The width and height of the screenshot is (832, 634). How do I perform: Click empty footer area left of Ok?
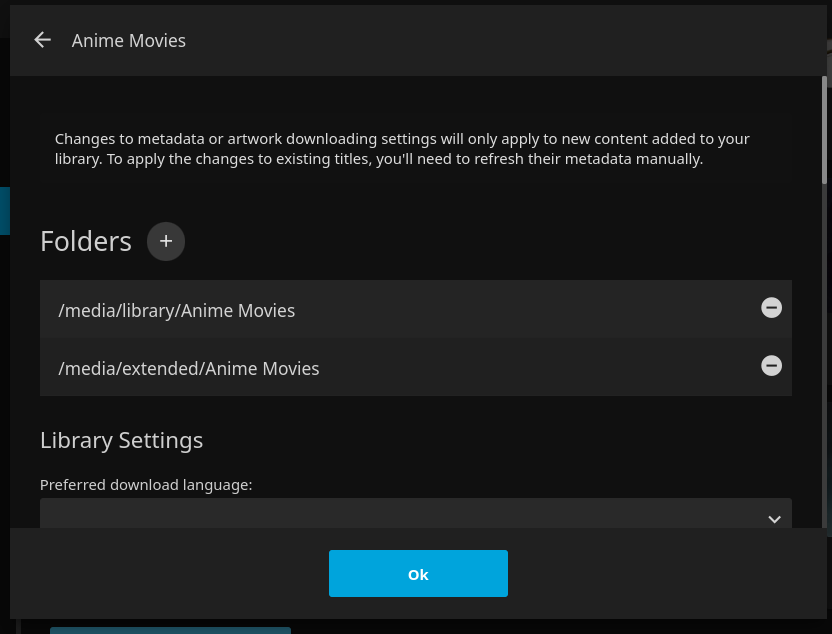click(x=170, y=573)
